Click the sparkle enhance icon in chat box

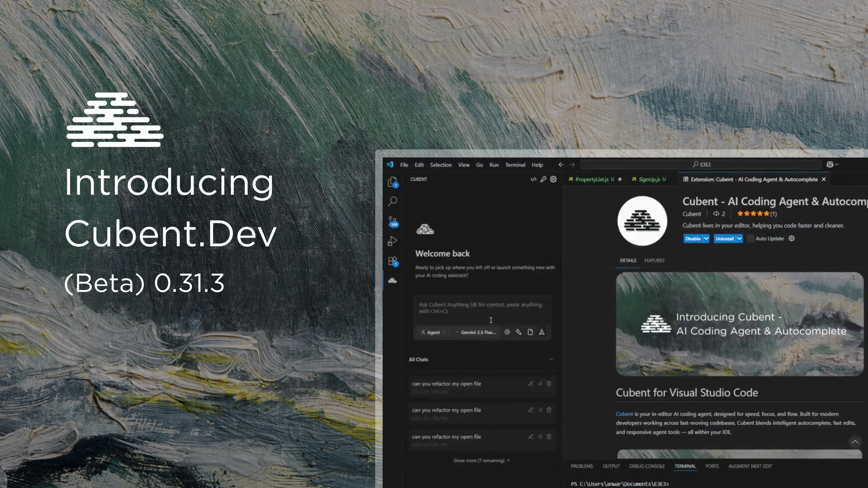(519, 332)
